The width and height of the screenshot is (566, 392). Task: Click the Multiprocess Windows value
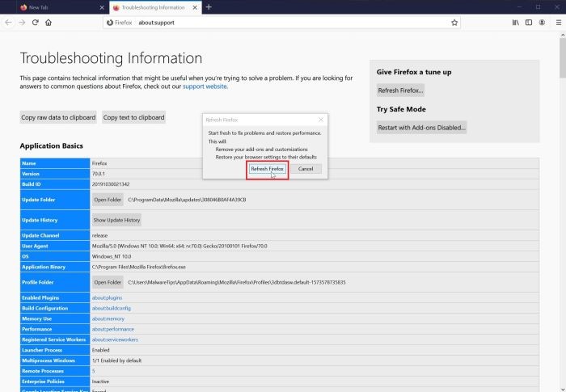pyautogui.click(x=116, y=360)
